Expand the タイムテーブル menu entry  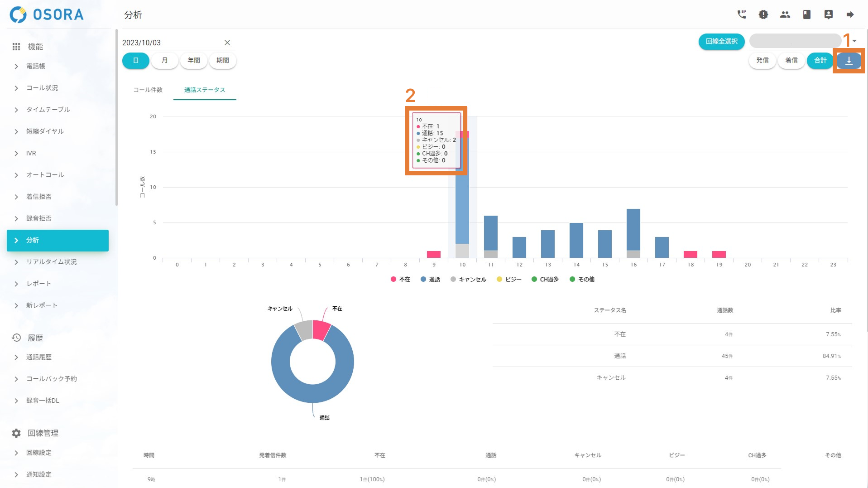coord(48,110)
